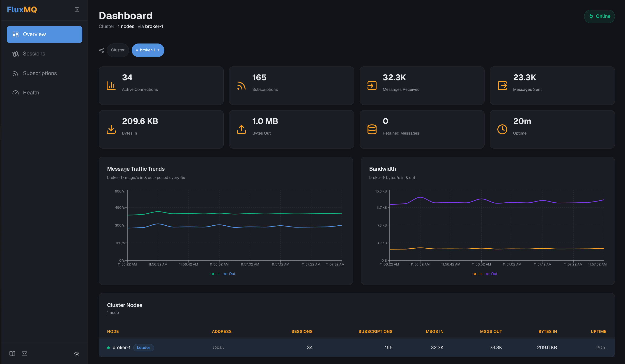Screen dimensions: 625x364
Task: Click the 1.0 MB Bytes Out value
Action: coord(265,121)
